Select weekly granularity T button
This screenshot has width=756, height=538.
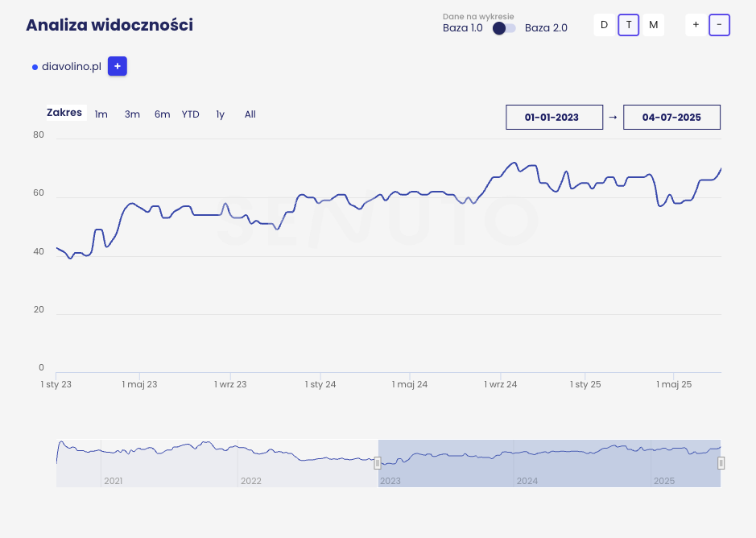click(x=629, y=25)
